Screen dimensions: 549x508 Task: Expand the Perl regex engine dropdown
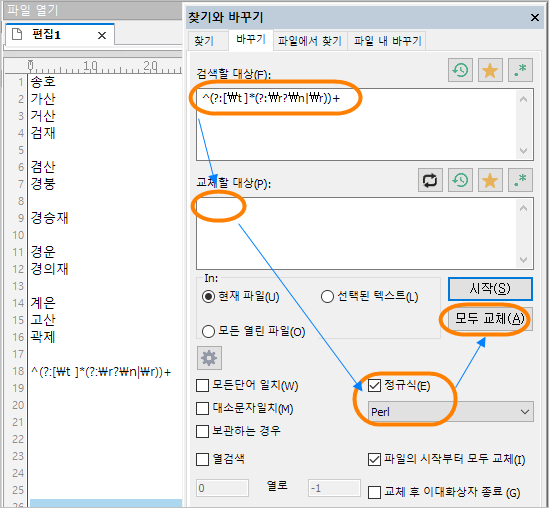click(x=451, y=411)
